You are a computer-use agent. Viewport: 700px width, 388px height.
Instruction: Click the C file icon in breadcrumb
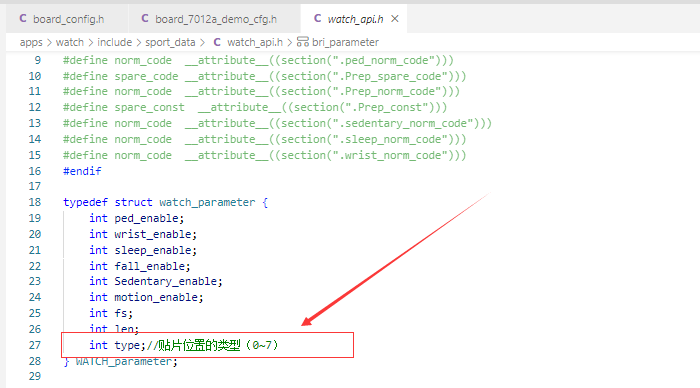217,42
